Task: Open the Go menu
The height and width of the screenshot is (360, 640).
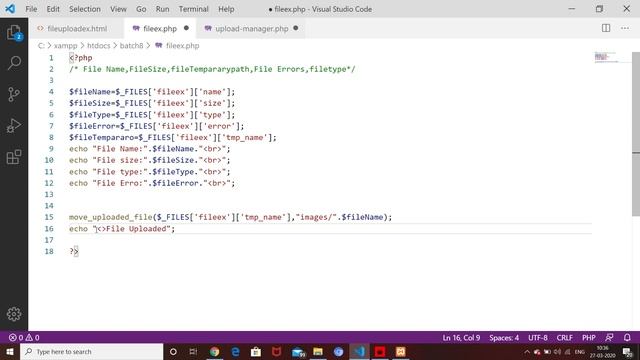Action: coord(141,9)
